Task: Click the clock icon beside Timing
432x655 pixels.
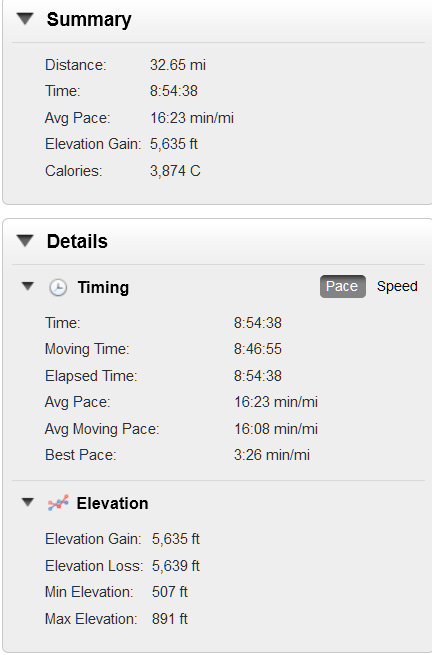Action: 58,287
